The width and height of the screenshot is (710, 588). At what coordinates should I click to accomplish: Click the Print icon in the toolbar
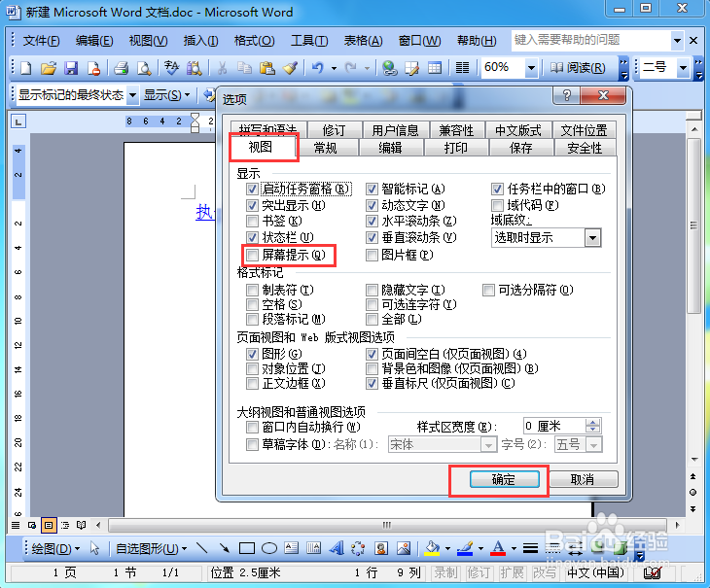tap(122, 68)
